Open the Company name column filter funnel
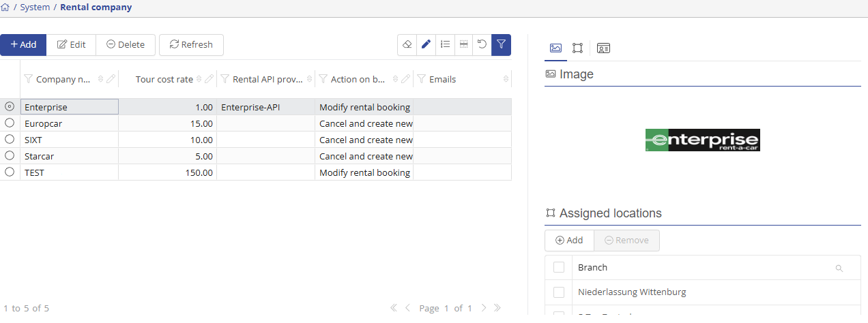Viewport: 868px width, 323px height. (29, 79)
